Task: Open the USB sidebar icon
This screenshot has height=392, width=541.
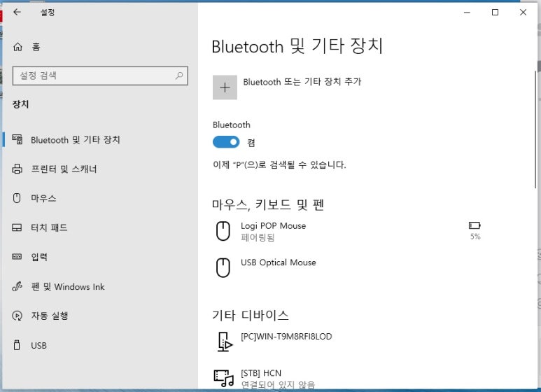Action: [x=17, y=345]
